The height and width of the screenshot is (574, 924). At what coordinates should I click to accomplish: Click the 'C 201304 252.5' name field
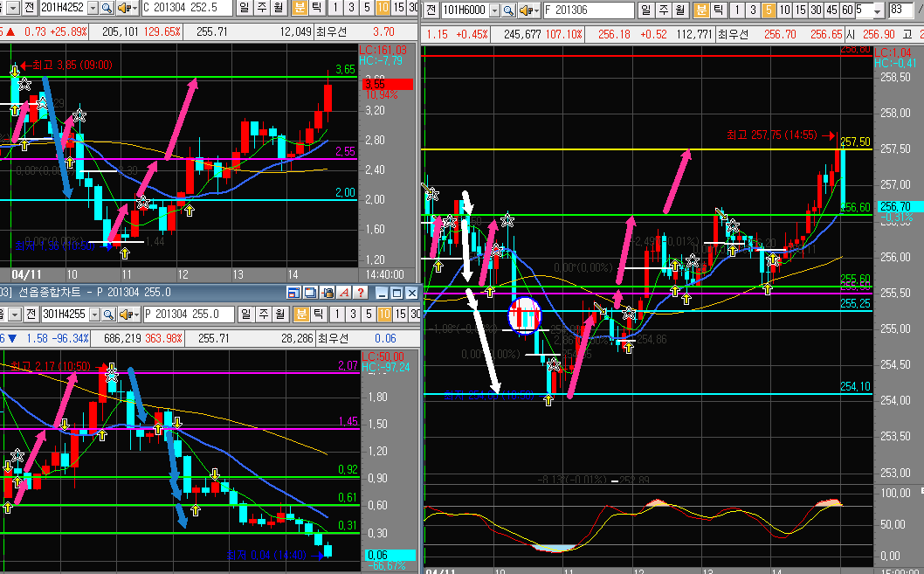pyautogui.click(x=187, y=8)
